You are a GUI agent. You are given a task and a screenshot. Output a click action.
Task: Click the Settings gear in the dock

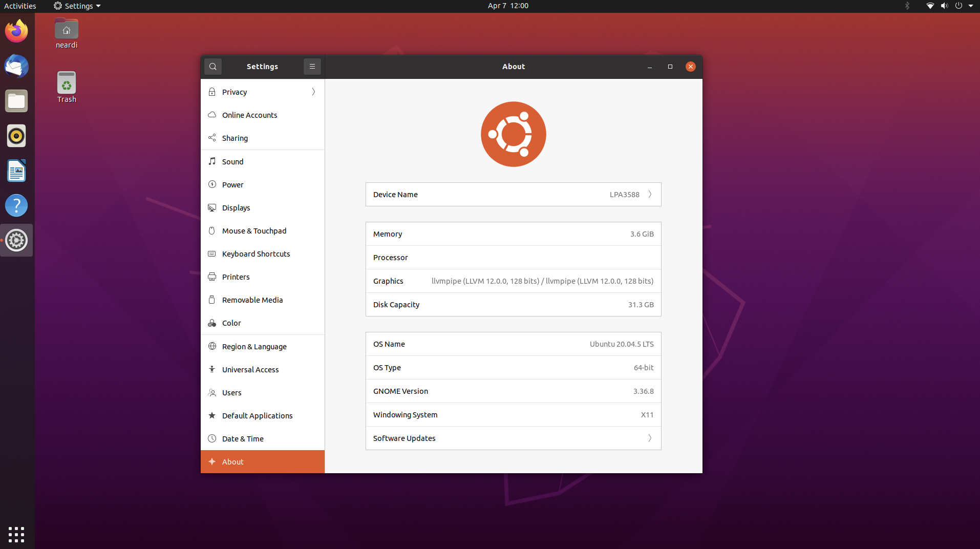tap(16, 240)
